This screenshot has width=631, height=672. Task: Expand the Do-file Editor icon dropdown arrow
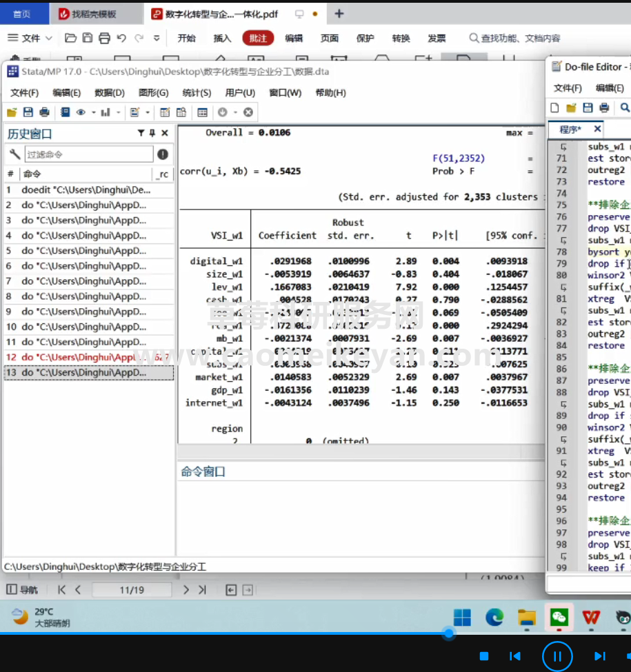tap(148, 113)
